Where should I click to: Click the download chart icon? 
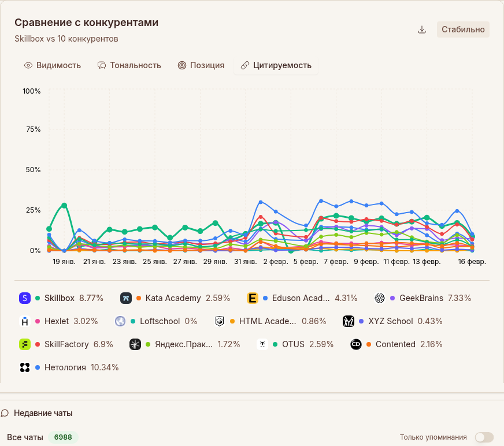422,29
